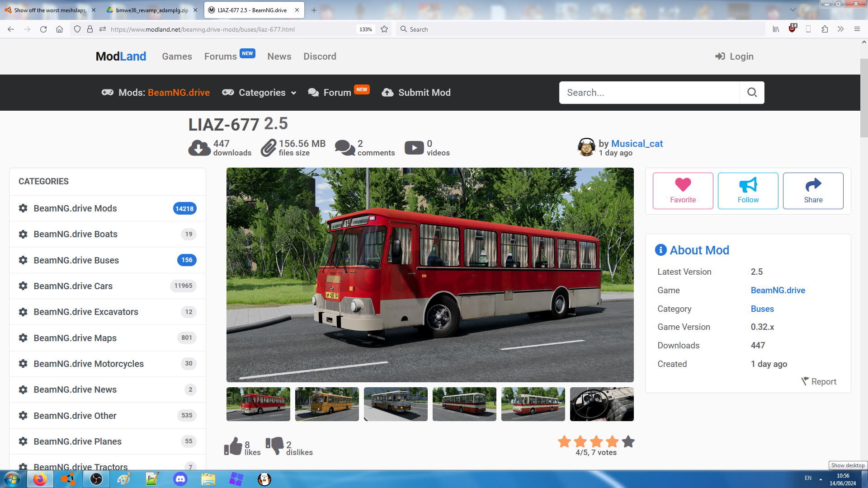Image resolution: width=868 pixels, height=488 pixels.
Task: Open the Discord menu link
Action: [x=320, y=56]
